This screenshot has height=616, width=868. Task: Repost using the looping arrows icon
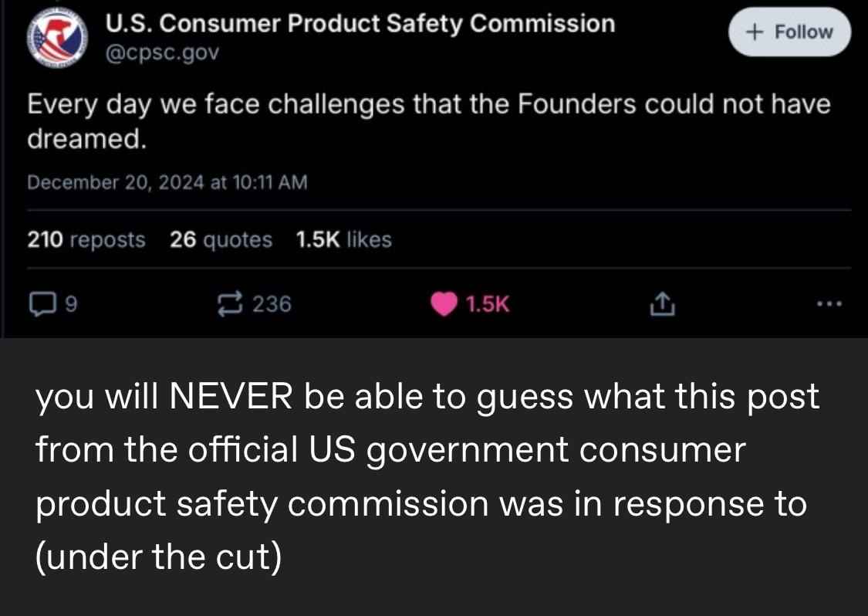coord(229,304)
